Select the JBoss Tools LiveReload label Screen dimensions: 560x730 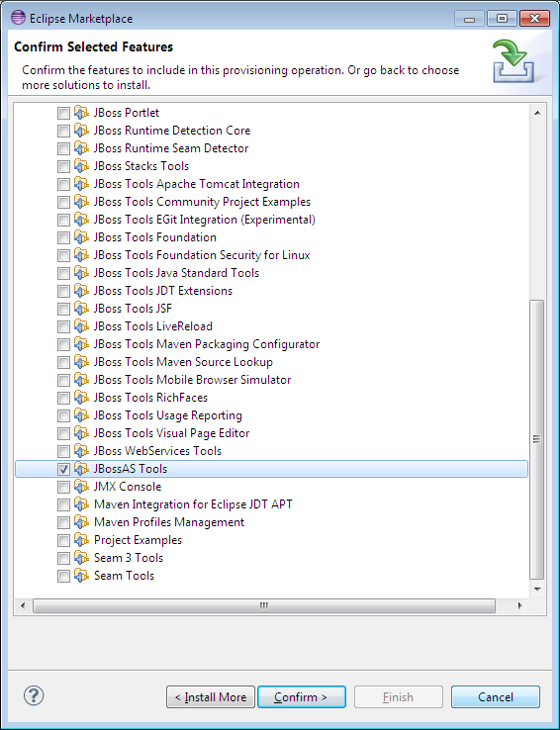coord(152,326)
